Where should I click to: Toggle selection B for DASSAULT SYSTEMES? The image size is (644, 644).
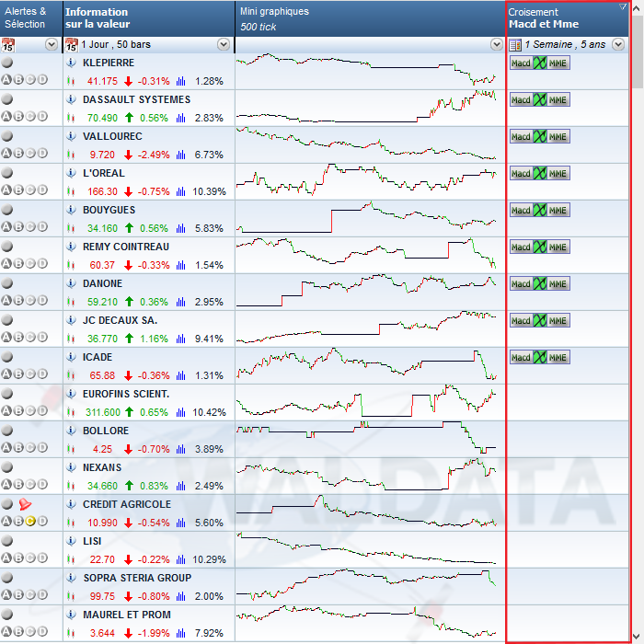pos(18,117)
